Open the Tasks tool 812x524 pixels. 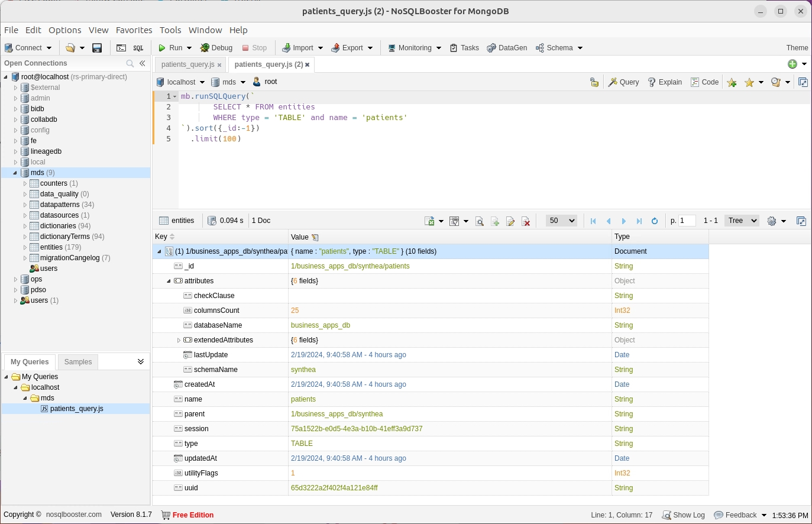[x=464, y=48]
